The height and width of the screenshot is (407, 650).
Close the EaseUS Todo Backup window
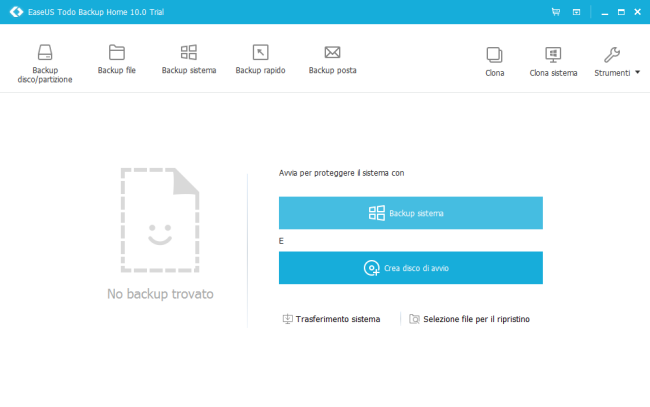(x=637, y=12)
